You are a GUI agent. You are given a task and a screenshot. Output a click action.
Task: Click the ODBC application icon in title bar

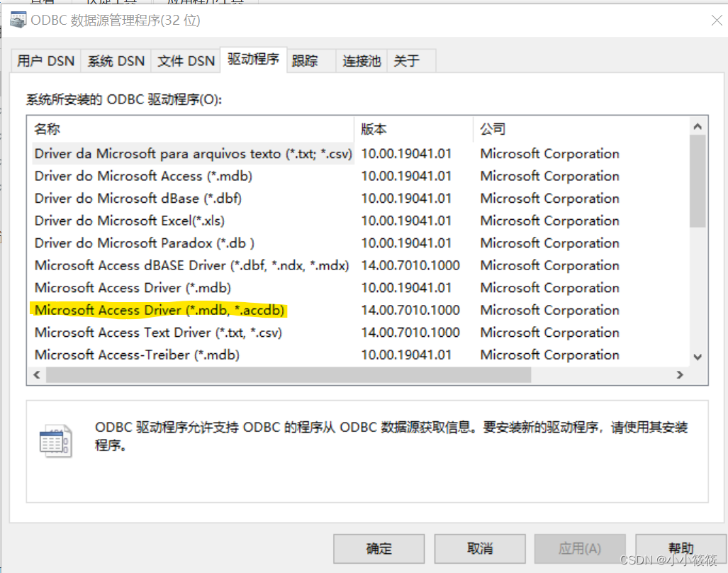pyautogui.click(x=17, y=20)
